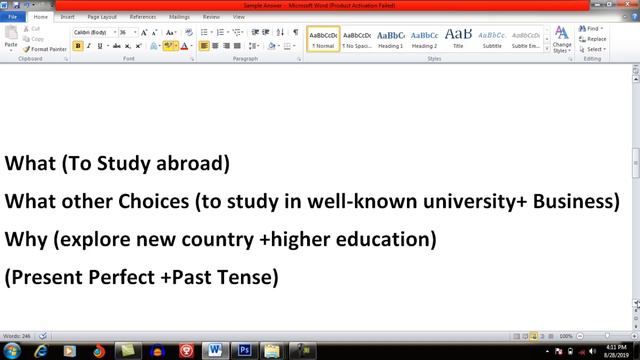This screenshot has height=360, width=640.
Task: Click the Increase Indent icon
Action: pos(266,32)
